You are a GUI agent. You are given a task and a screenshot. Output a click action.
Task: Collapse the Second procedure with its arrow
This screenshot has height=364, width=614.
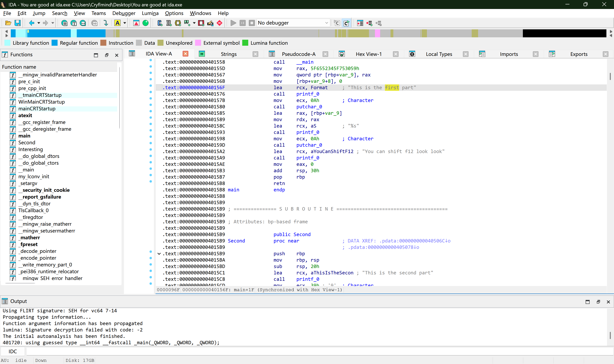tap(159, 254)
